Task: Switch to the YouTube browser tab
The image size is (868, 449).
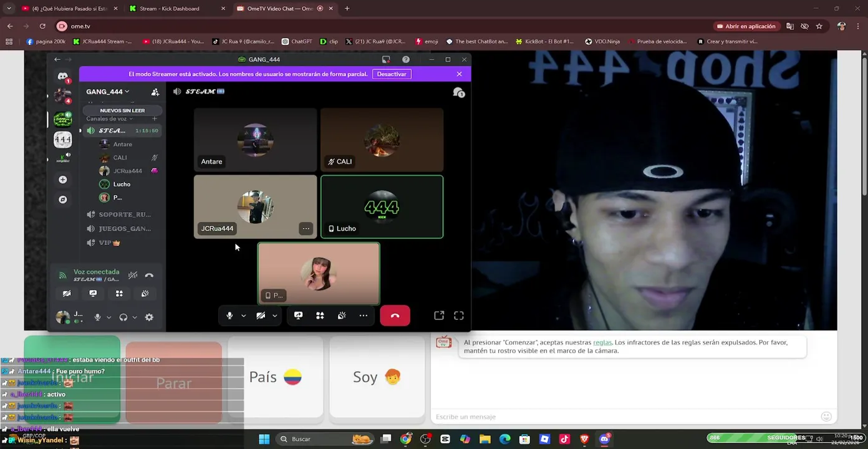Action: 69,9
